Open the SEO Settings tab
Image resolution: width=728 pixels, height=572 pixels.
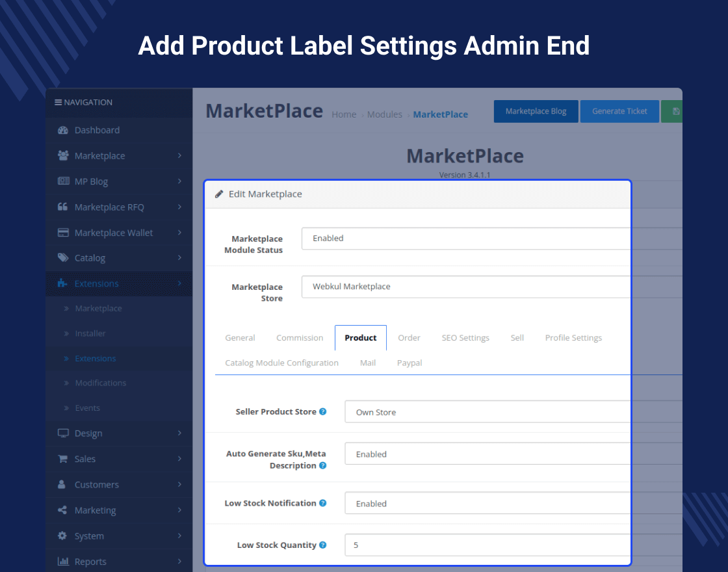click(465, 337)
